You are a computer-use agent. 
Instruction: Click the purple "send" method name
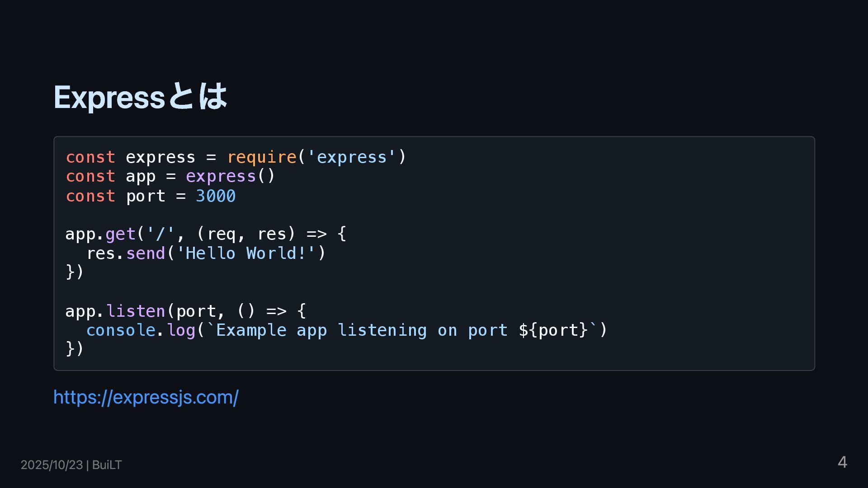[145, 253]
